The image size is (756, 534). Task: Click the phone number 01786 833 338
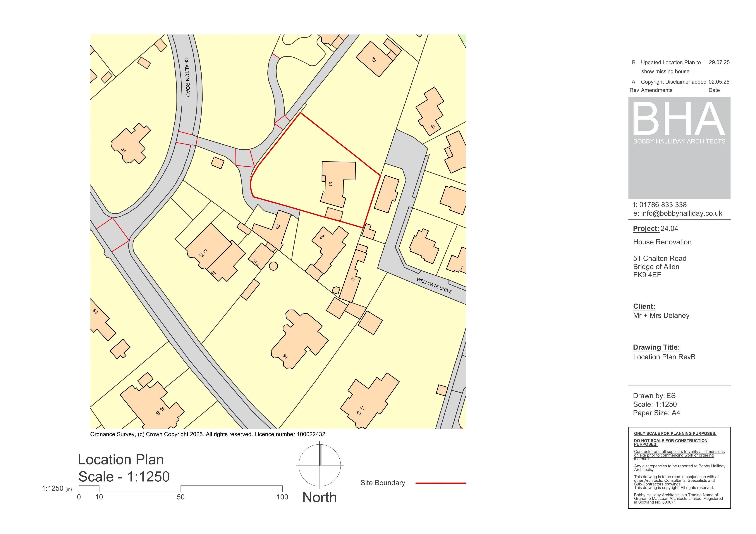pyautogui.click(x=663, y=205)
